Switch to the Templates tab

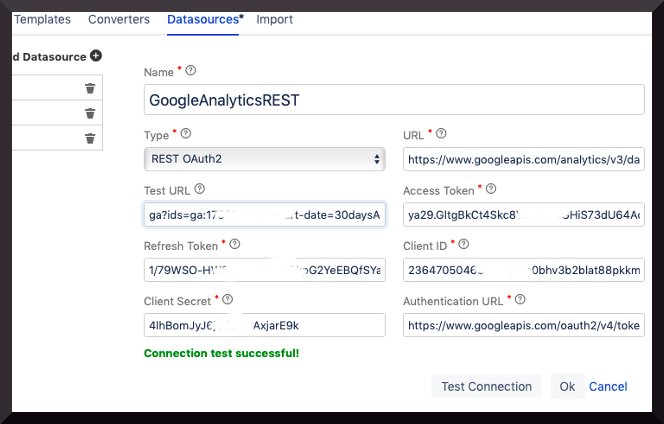[42, 19]
